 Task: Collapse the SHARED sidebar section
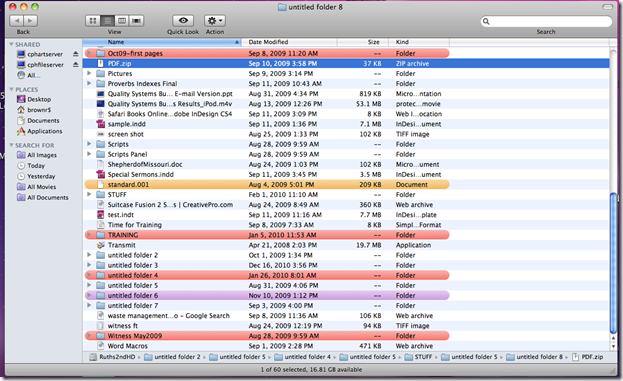12,44
